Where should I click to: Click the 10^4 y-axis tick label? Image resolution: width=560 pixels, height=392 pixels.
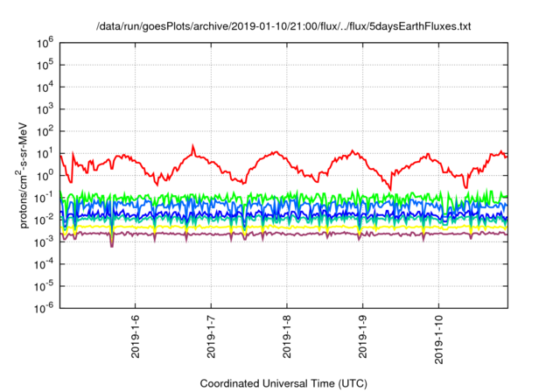click(45, 87)
